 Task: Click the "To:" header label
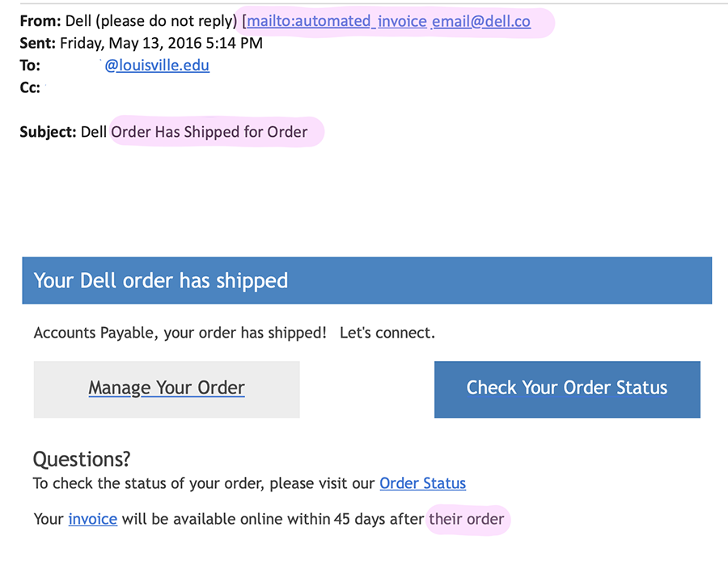[x=30, y=66]
